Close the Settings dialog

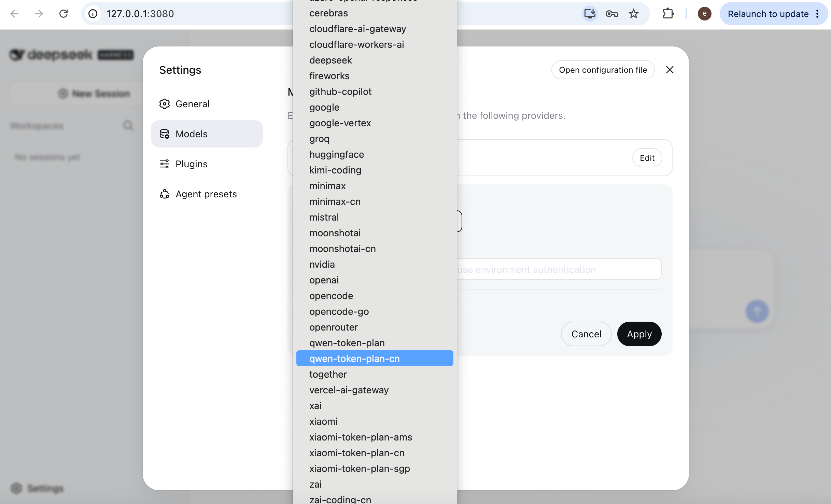point(670,70)
